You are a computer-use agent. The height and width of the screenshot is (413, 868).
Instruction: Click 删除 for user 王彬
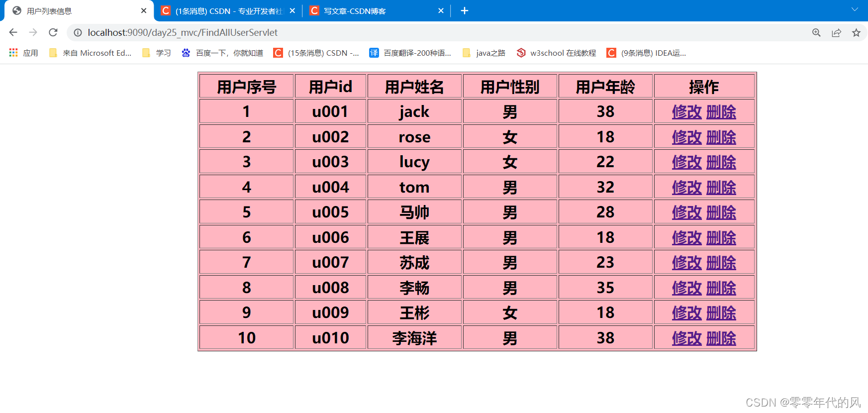tap(721, 313)
